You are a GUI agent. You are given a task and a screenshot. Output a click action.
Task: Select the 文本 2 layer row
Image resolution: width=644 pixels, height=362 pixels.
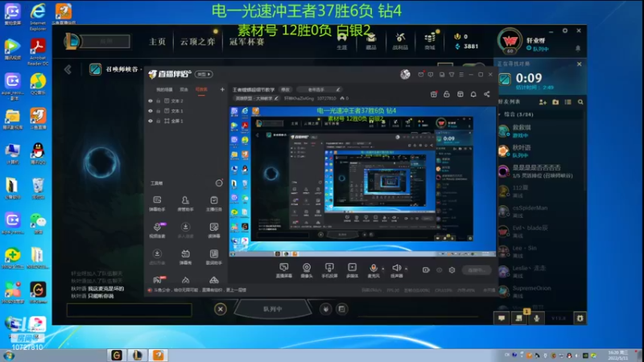tap(187, 101)
